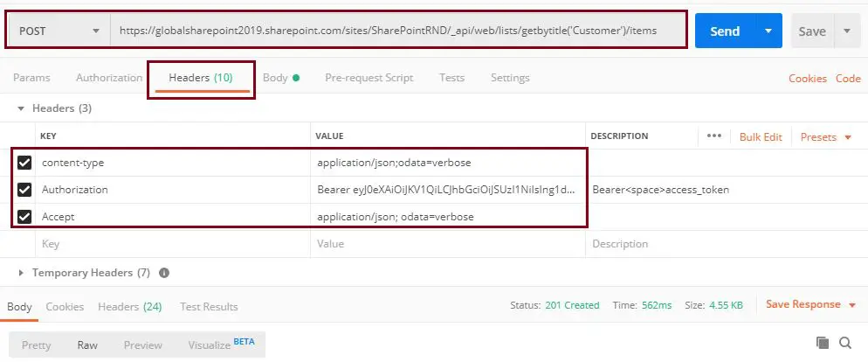Switch response view to Visualize BETA
The height and width of the screenshot is (362, 868).
pyautogui.click(x=221, y=344)
